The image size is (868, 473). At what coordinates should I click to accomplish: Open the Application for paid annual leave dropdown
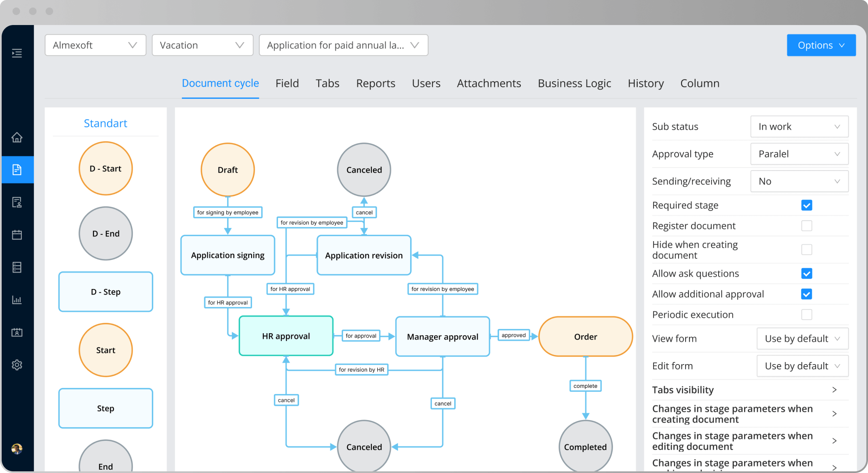click(343, 45)
